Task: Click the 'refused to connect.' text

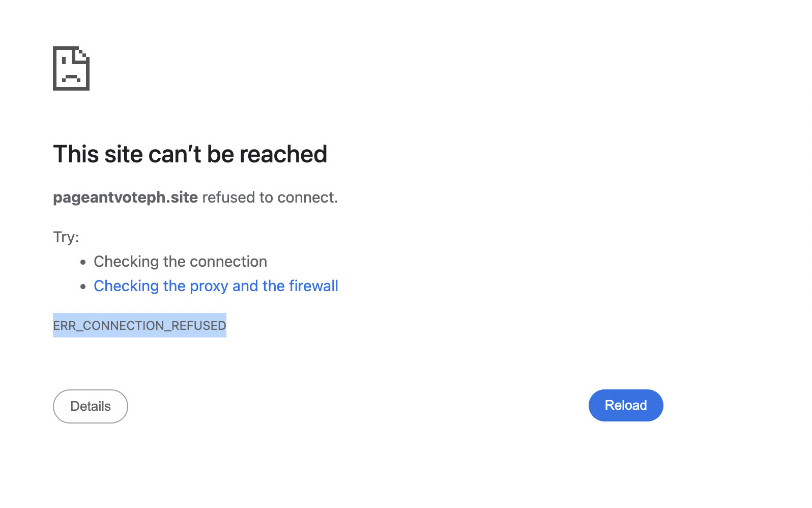Action: [x=270, y=197]
